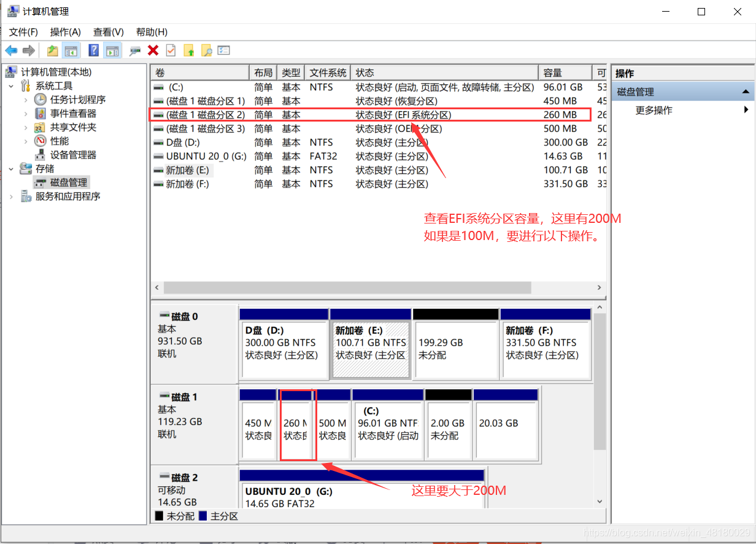756x544 pixels.
Task: Click the folder with magnifier search icon
Action: coord(206,50)
